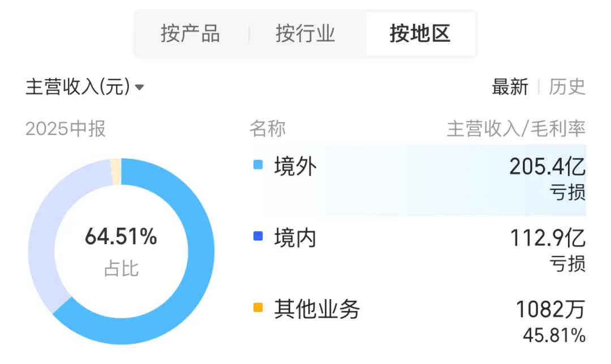Click the 主营收入/毛利率 column header
The width and height of the screenshot is (611, 364).
(x=516, y=129)
